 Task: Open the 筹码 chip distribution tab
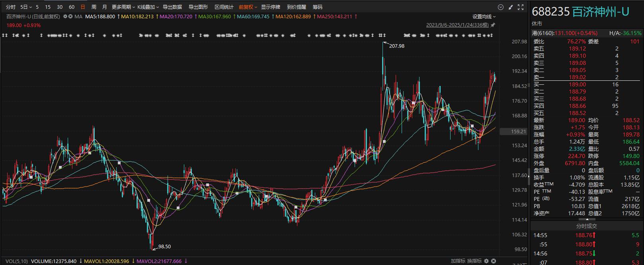point(317,7)
